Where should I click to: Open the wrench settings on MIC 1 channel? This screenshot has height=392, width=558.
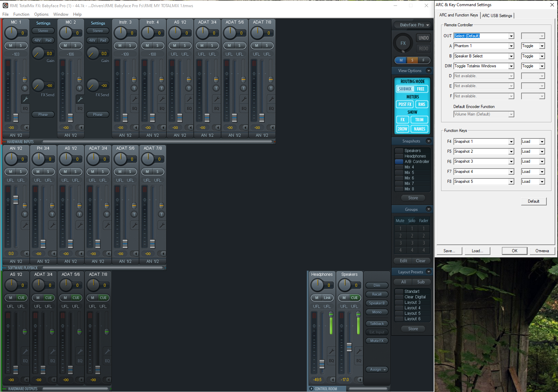click(x=25, y=99)
